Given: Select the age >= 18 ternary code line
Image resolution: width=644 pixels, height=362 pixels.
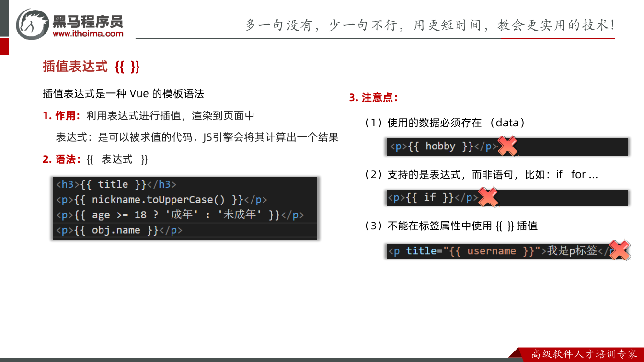Looking at the screenshot, I should pos(185,215).
